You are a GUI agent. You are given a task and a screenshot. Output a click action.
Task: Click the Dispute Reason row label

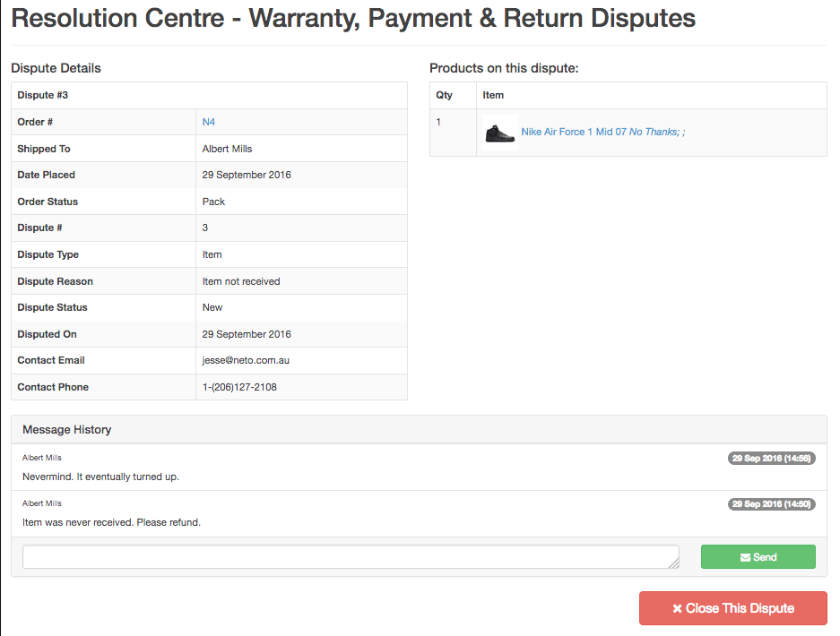coord(56,281)
